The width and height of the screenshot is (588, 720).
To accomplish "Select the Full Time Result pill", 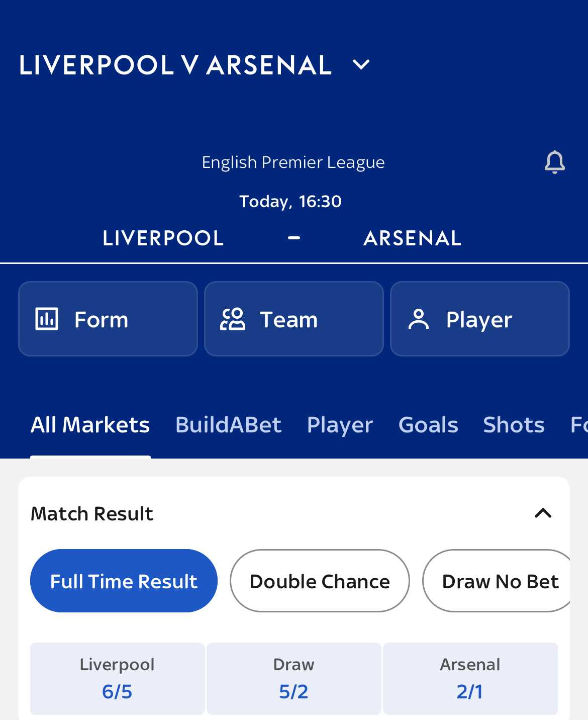I will tap(124, 581).
